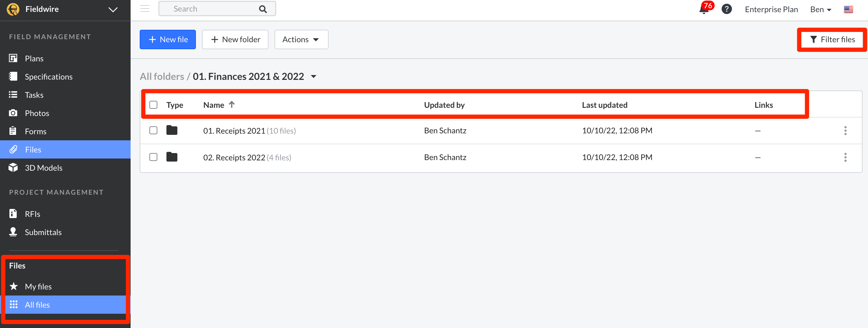Open the US flag language selector
The height and width of the screenshot is (328, 868).
pos(848,9)
